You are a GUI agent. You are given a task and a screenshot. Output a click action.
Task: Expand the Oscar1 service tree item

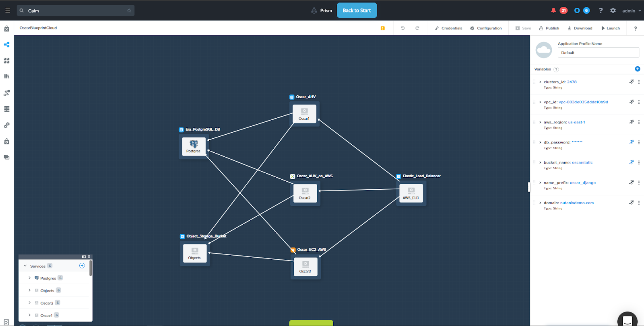click(29, 315)
